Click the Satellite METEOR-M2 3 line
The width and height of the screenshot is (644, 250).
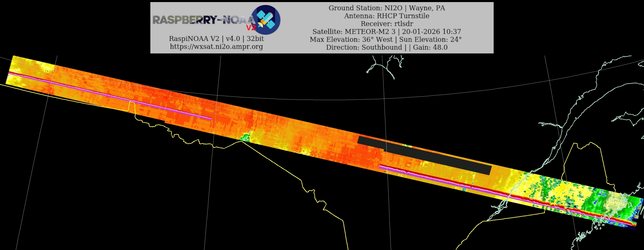click(x=387, y=31)
